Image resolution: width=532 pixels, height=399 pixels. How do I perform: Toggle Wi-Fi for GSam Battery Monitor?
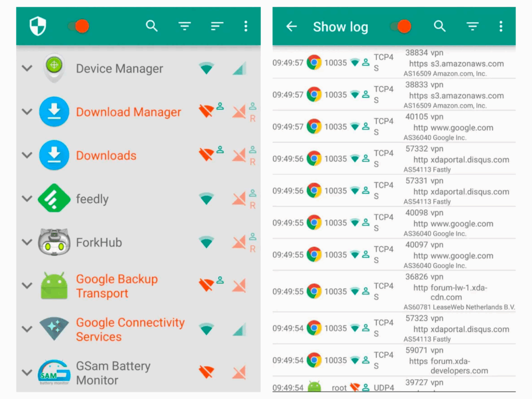pyautogui.click(x=206, y=372)
